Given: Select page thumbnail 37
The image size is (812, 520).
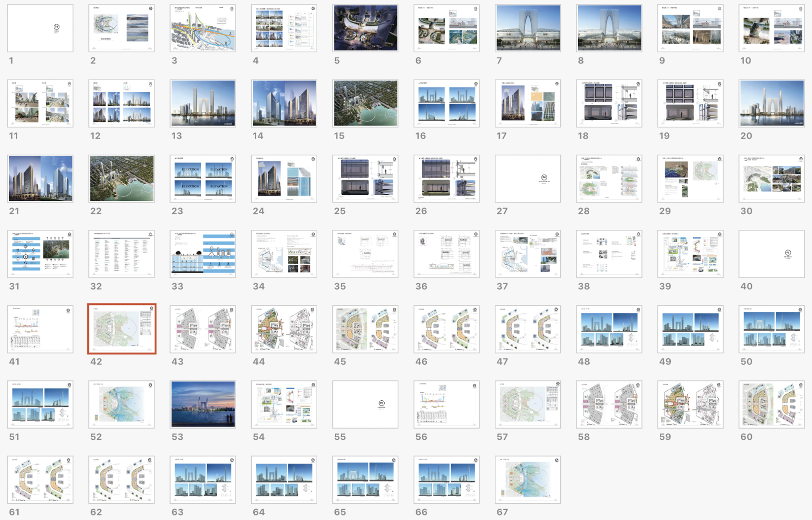Looking at the screenshot, I should [x=528, y=254].
